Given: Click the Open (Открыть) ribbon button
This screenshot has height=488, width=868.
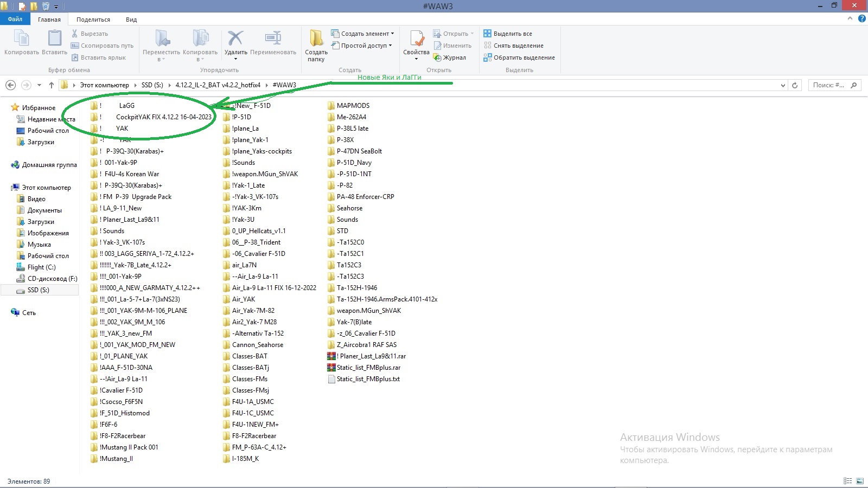Looking at the screenshot, I should [x=453, y=34].
